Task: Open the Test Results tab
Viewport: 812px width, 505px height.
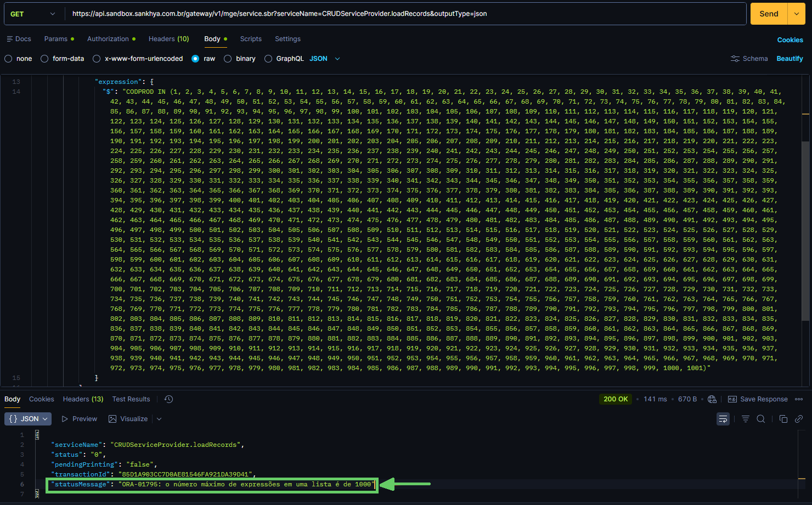Action: (x=131, y=399)
